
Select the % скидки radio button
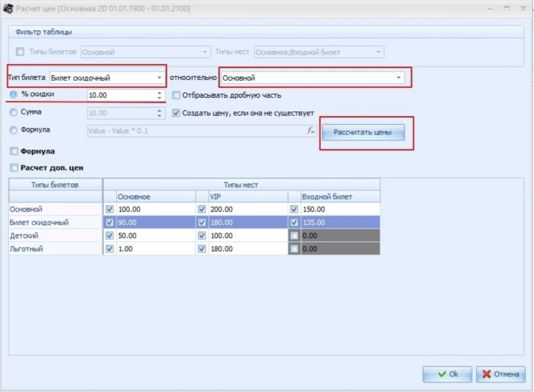[13, 94]
